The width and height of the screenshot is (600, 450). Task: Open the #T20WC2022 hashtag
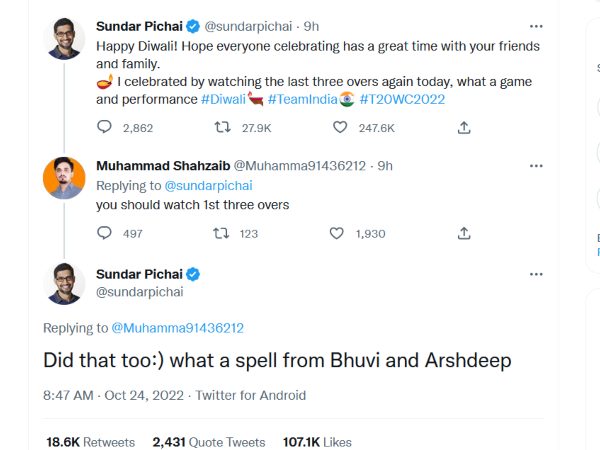click(x=403, y=99)
